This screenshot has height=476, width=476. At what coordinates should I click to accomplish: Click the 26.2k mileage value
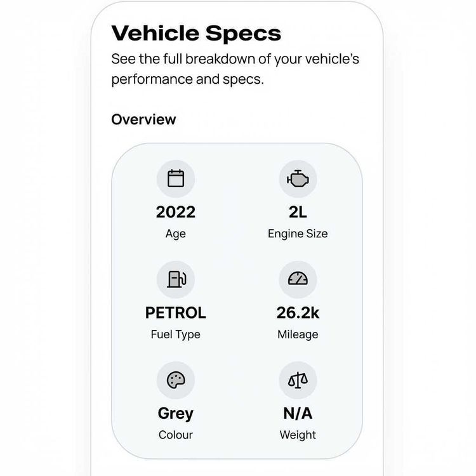(x=298, y=313)
